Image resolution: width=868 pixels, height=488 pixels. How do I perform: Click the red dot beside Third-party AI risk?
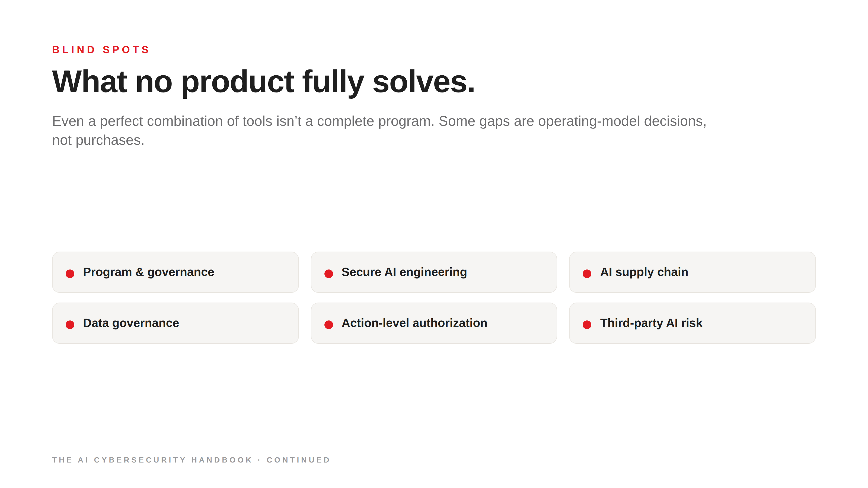[x=587, y=324]
